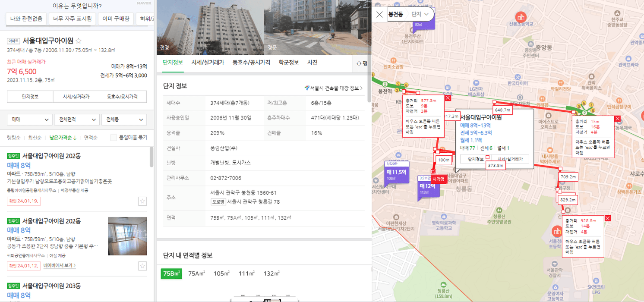Sort listings by 최신순
The image size is (644, 302).
(35, 138)
